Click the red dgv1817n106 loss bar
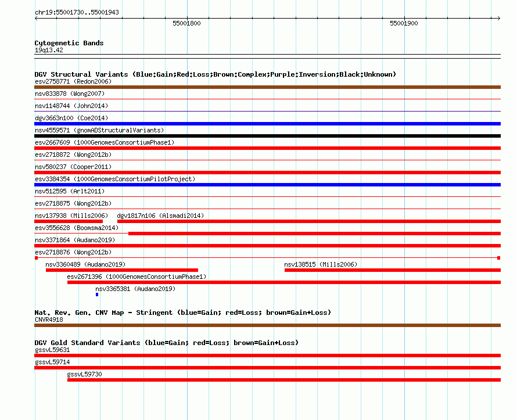 coord(309,221)
